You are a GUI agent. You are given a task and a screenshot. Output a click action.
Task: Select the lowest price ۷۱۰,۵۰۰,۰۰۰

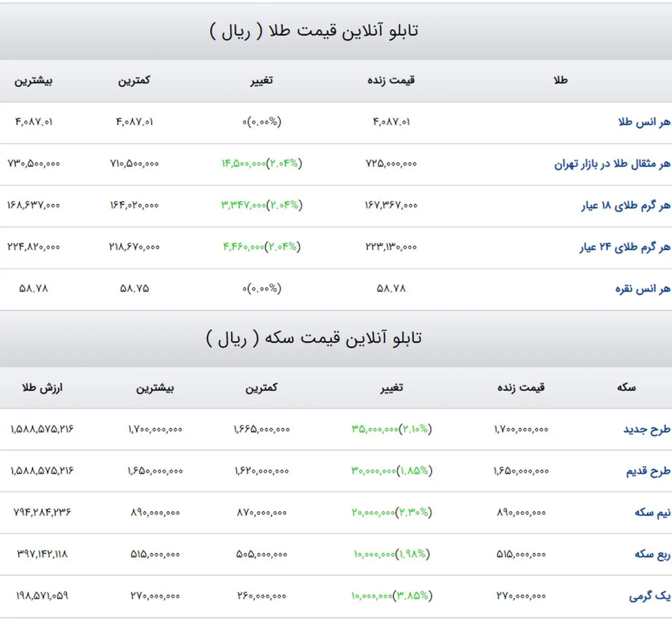coord(134,164)
